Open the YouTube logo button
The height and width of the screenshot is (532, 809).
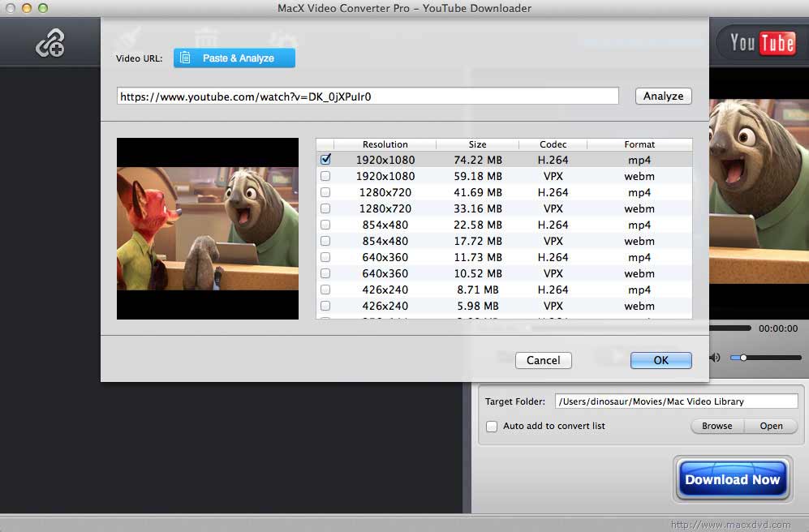762,43
